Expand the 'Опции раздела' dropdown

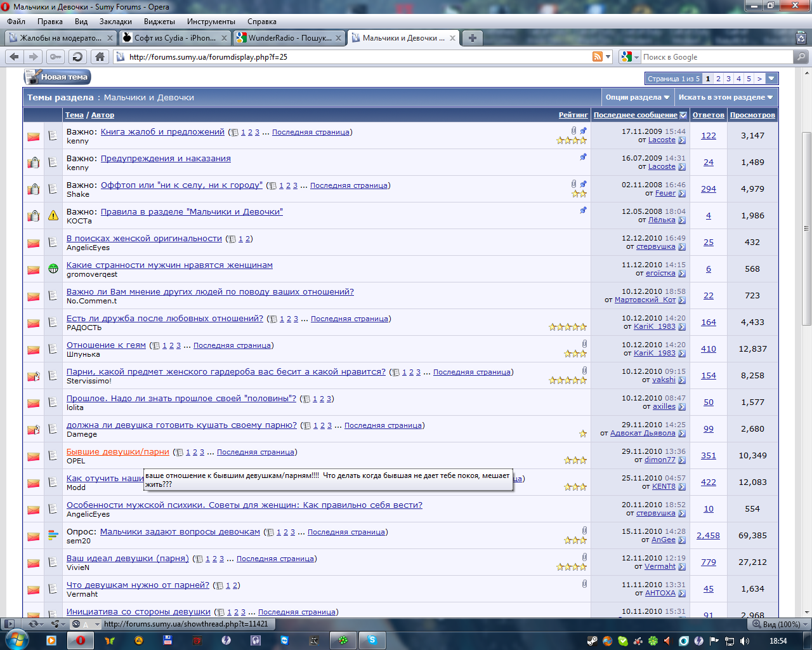[x=637, y=97]
